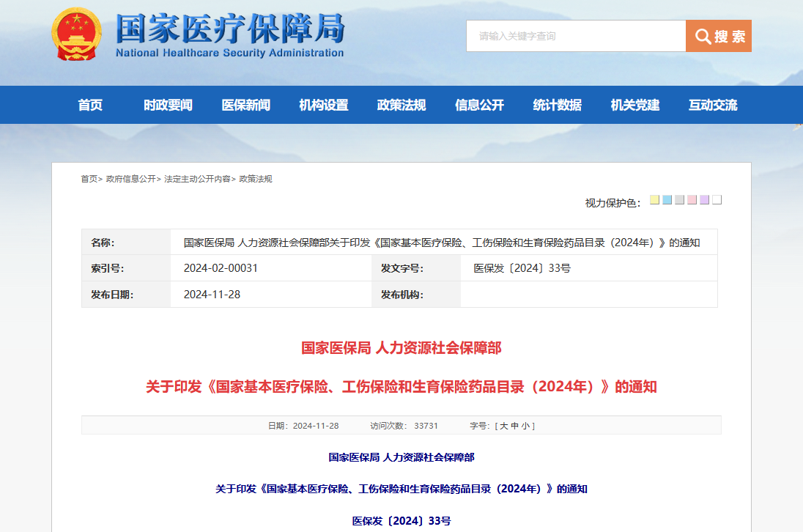This screenshot has height=532, width=803.
Task: Click the magnifier search button
Action: point(719,36)
